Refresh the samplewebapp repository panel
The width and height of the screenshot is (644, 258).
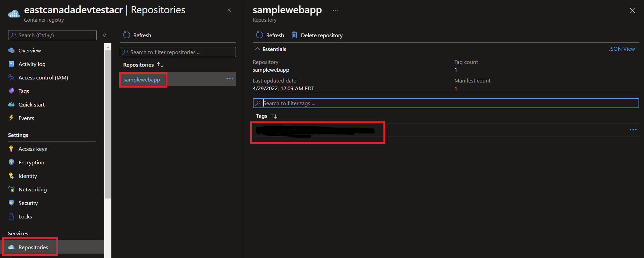pos(270,35)
